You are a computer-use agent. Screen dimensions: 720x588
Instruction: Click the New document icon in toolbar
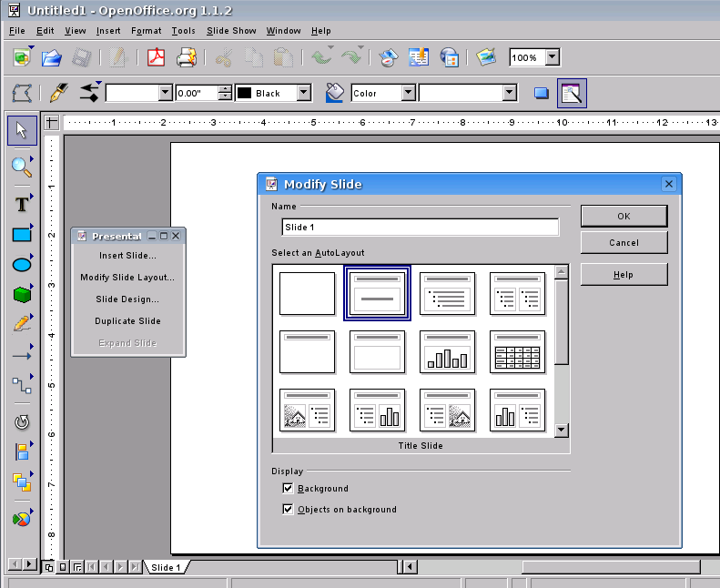[x=22, y=58]
